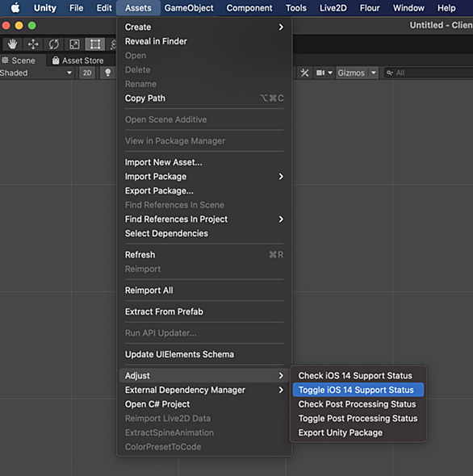
Task: Toggle scene lighting bulb icon
Action: click(107, 73)
